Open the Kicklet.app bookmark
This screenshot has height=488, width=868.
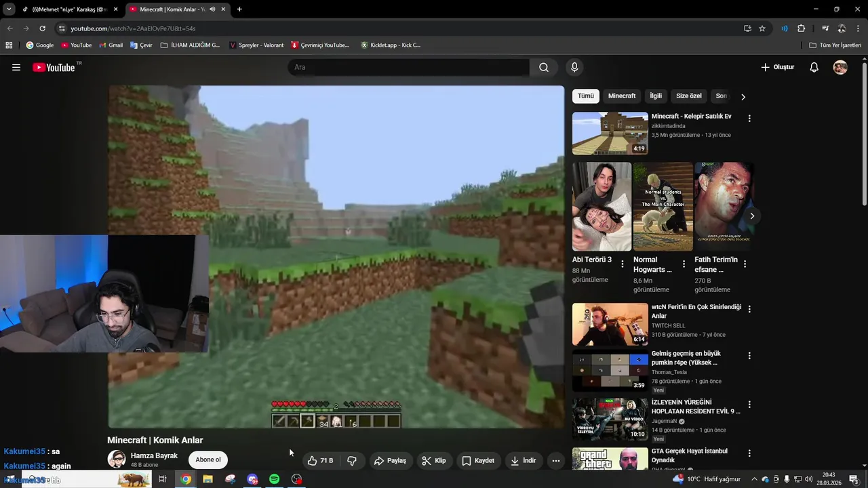pyautogui.click(x=391, y=45)
